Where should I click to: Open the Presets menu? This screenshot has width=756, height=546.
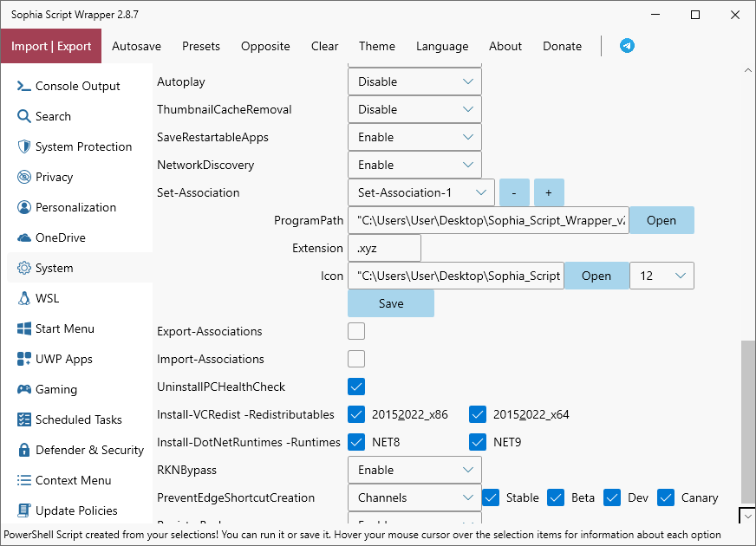[201, 46]
